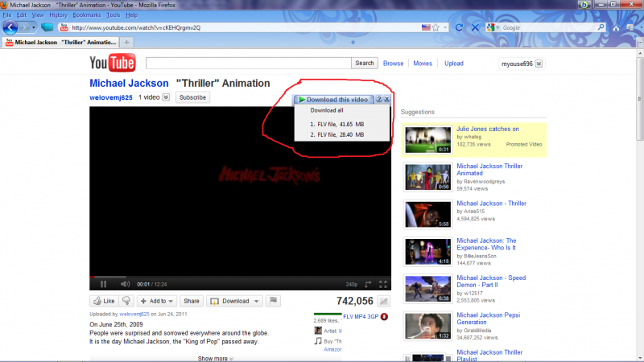This screenshot has width=644, height=362.
Task: Open the Firefox home page icon
Action: coord(616,27)
